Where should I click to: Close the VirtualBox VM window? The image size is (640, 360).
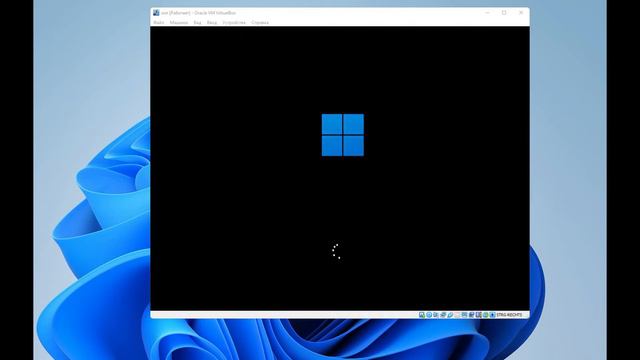click(521, 13)
